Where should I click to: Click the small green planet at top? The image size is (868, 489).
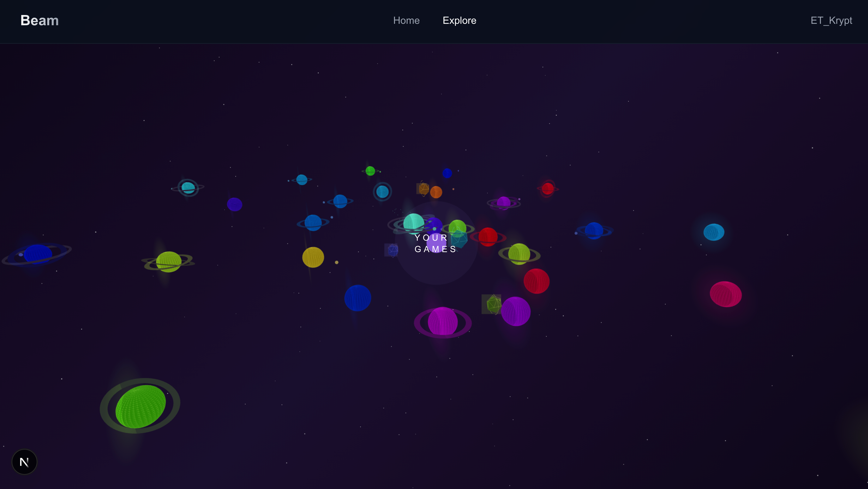click(370, 171)
